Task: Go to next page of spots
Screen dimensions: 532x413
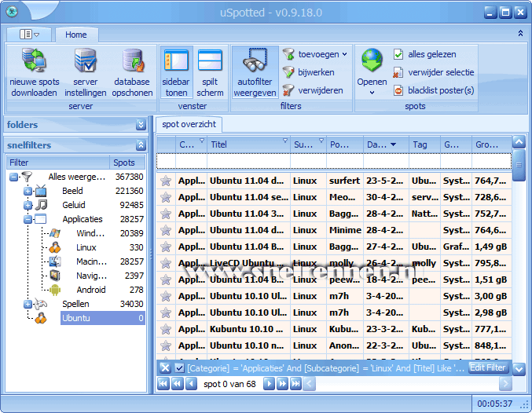Action: coord(282,384)
